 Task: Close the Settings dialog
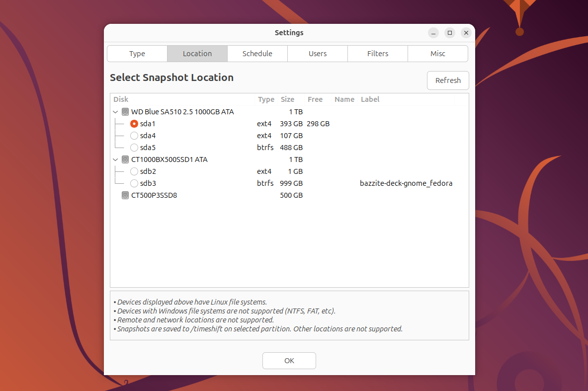466,33
